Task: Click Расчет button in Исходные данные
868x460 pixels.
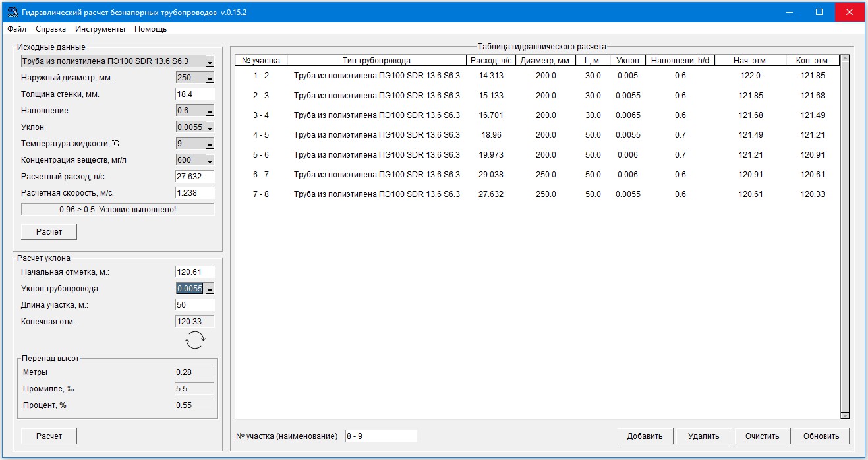Action: tap(49, 232)
